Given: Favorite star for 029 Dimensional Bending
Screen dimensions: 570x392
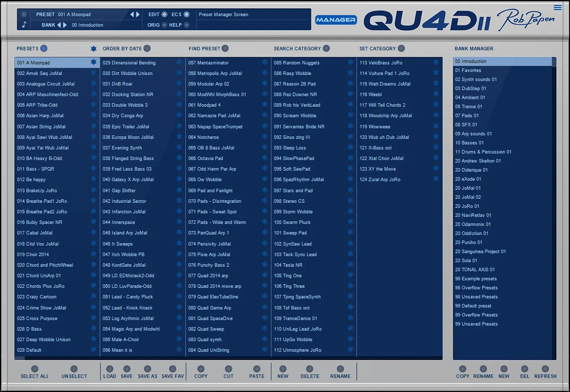Looking at the screenshot, I should [x=179, y=62].
